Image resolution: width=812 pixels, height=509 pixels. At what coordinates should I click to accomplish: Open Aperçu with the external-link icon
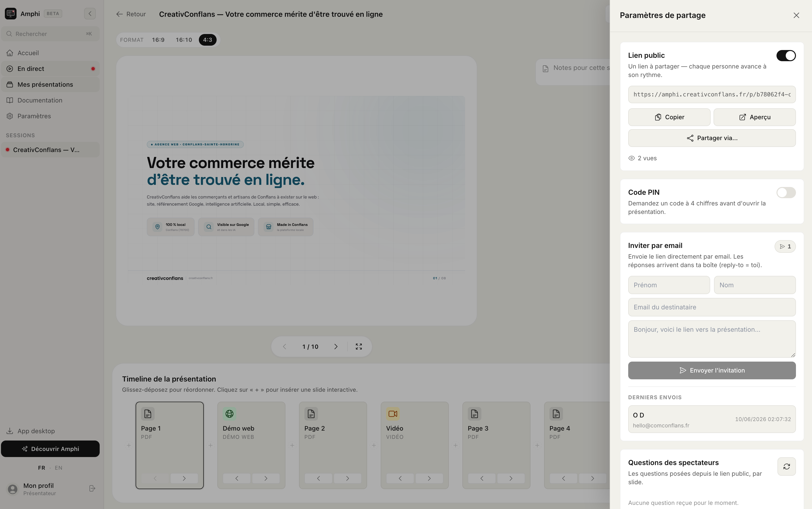(x=755, y=117)
